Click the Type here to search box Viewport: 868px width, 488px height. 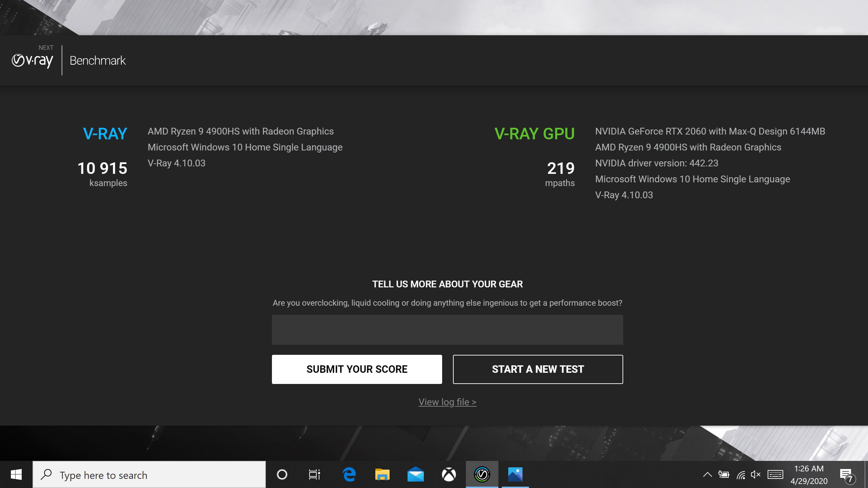click(x=149, y=475)
